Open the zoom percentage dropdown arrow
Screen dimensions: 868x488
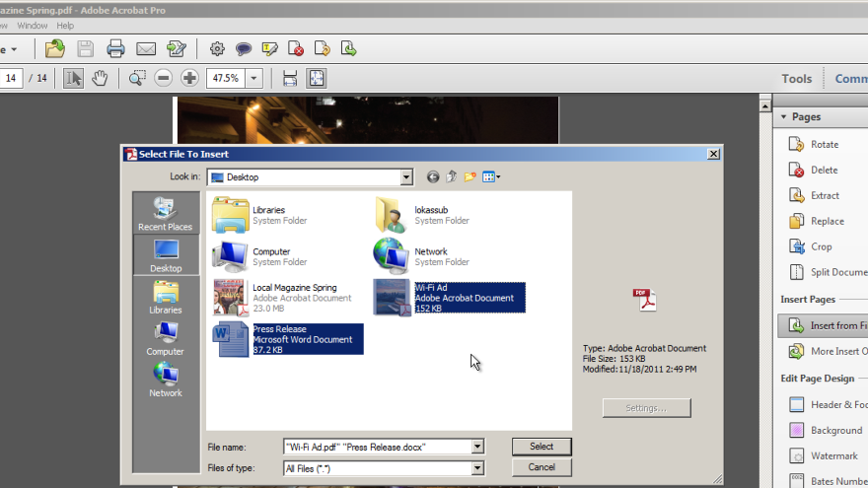(x=253, y=78)
